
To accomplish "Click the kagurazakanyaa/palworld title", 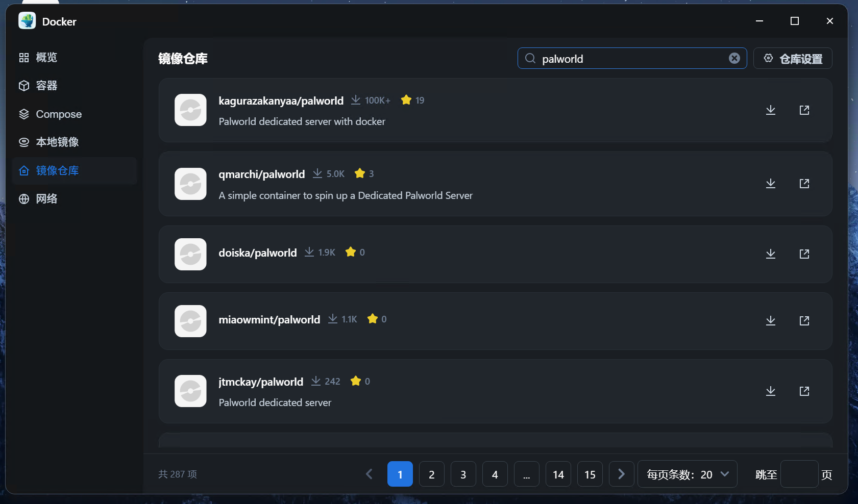I will [x=281, y=101].
